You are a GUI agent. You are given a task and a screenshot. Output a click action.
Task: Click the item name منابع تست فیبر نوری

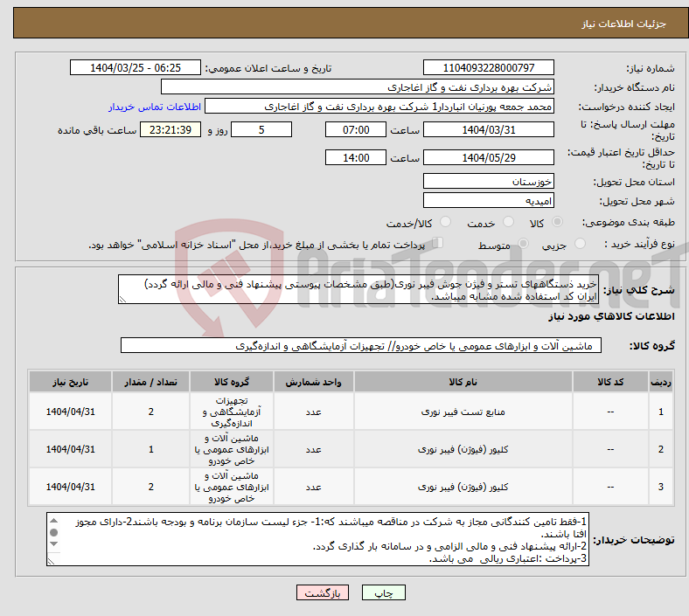click(x=463, y=412)
